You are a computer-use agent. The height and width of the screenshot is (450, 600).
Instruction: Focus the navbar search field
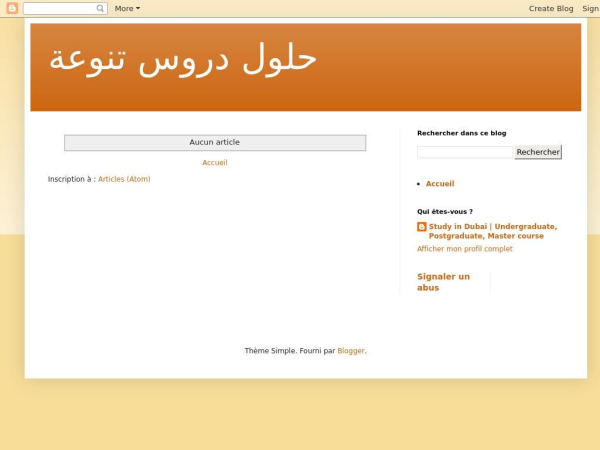tap(65, 8)
